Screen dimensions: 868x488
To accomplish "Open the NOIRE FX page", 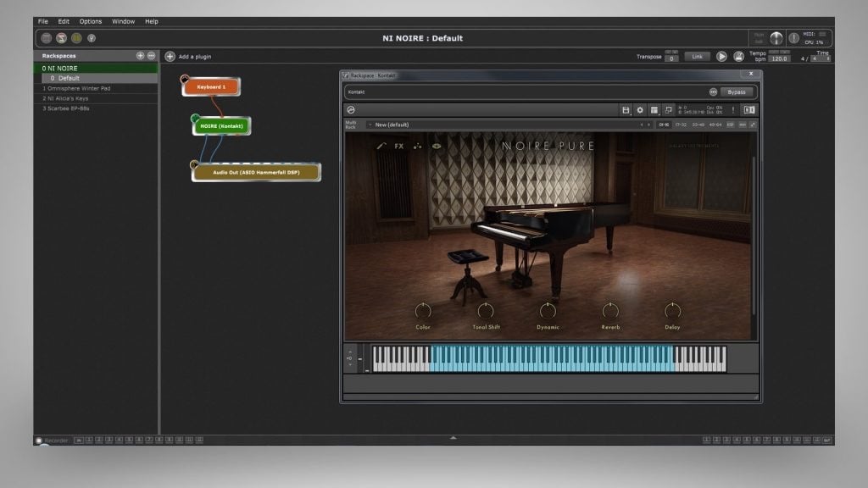I will click(x=399, y=146).
